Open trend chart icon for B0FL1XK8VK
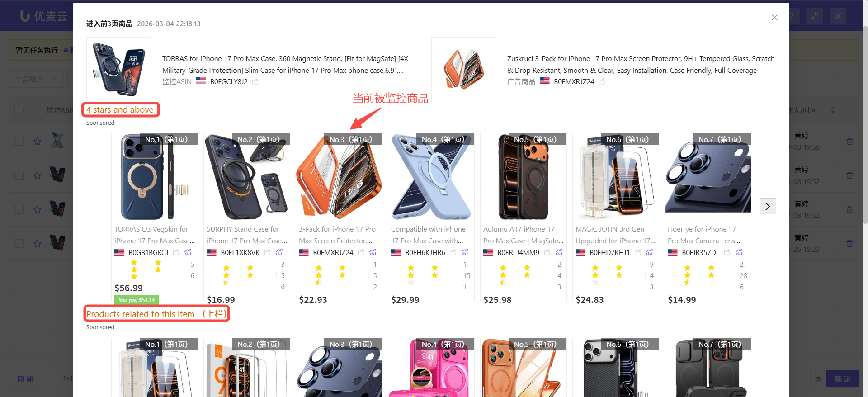 coord(279,252)
